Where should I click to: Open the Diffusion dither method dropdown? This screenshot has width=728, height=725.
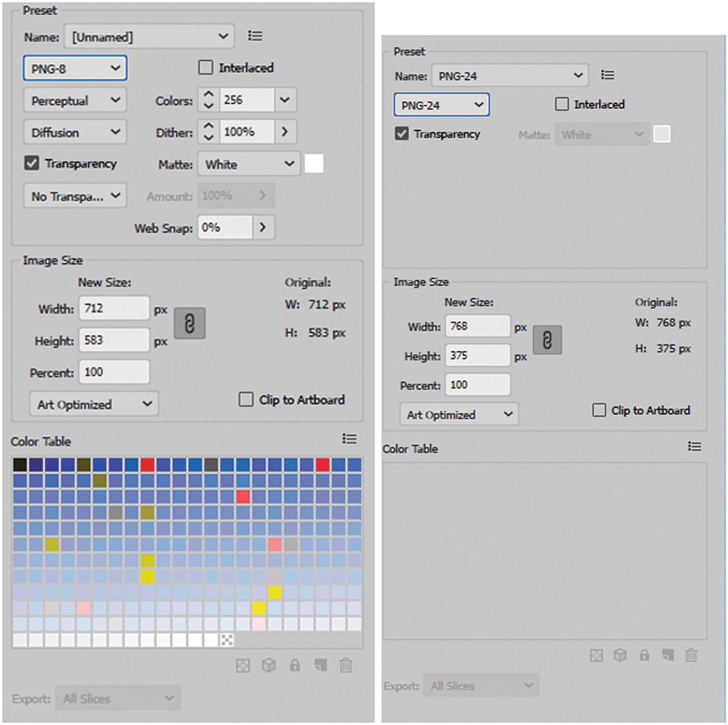[x=75, y=132]
